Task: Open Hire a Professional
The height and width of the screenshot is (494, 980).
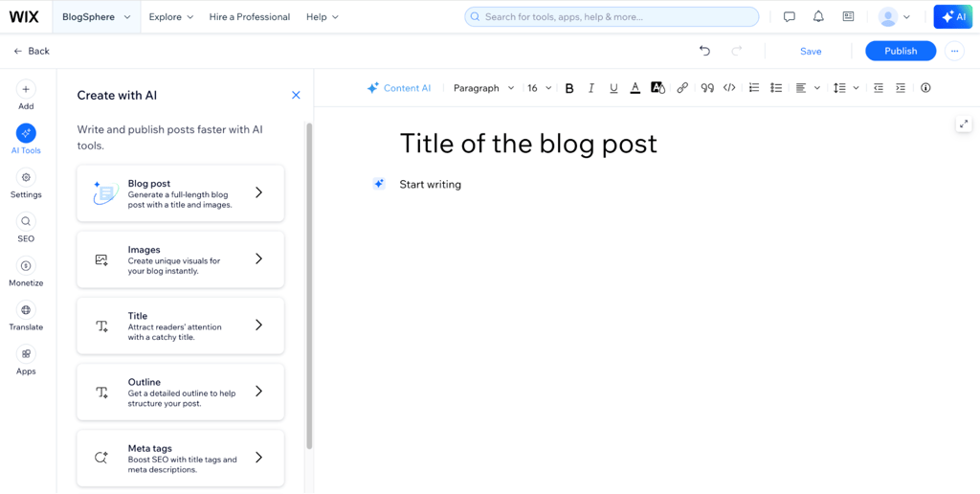Action: [x=250, y=17]
